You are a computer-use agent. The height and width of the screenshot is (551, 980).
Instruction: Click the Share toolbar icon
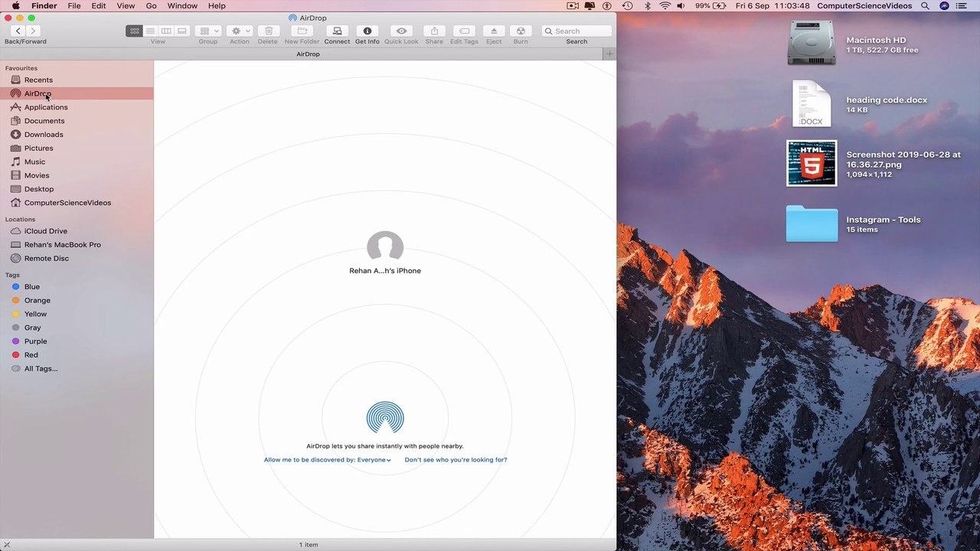tap(434, 31)
